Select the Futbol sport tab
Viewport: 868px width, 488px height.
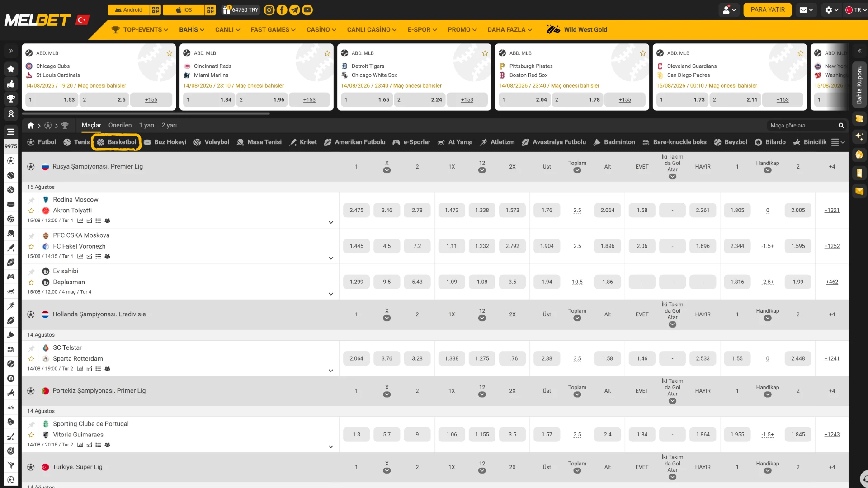pos(42,142)
